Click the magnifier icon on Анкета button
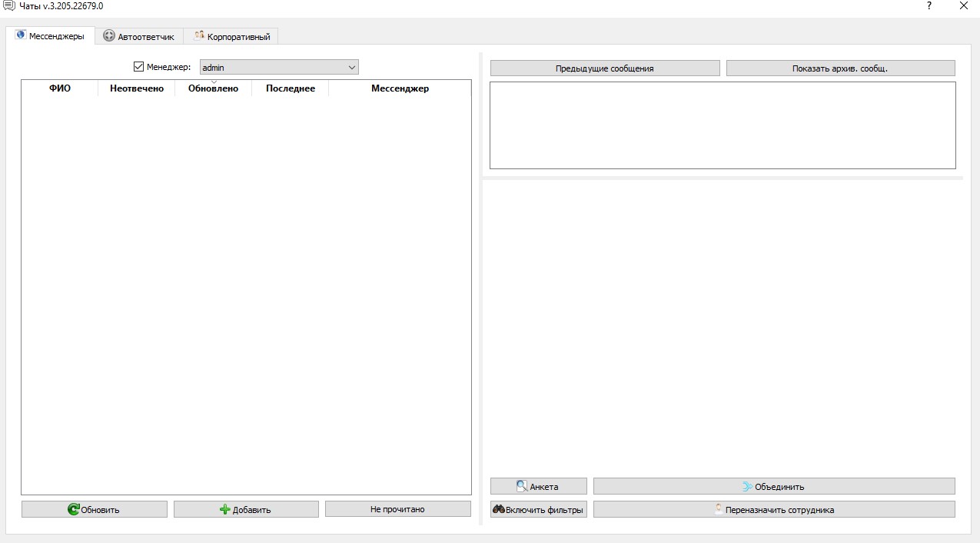This screenshot has height=543, width=980. click(x=522, y=486)
